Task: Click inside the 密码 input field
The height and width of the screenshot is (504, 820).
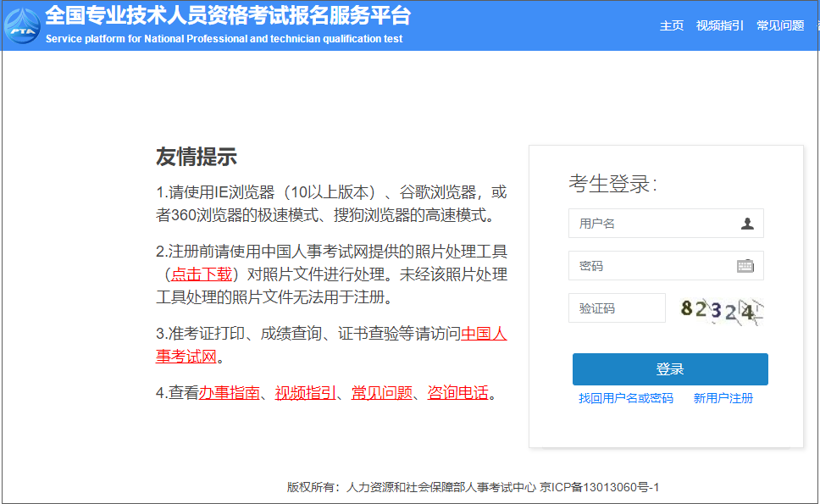Action: pos(652,265)
